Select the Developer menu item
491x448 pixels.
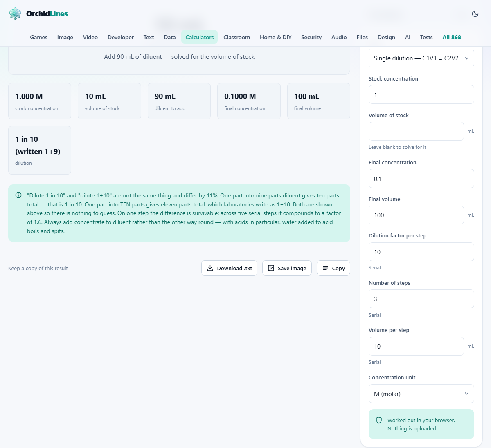pyautogui.click(x=120, y=37)
